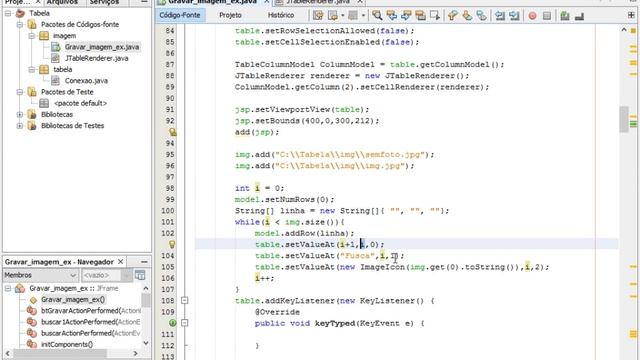Click the Shift Line Left icon
The height and width of the screenshot is (360, 640).
500,16
